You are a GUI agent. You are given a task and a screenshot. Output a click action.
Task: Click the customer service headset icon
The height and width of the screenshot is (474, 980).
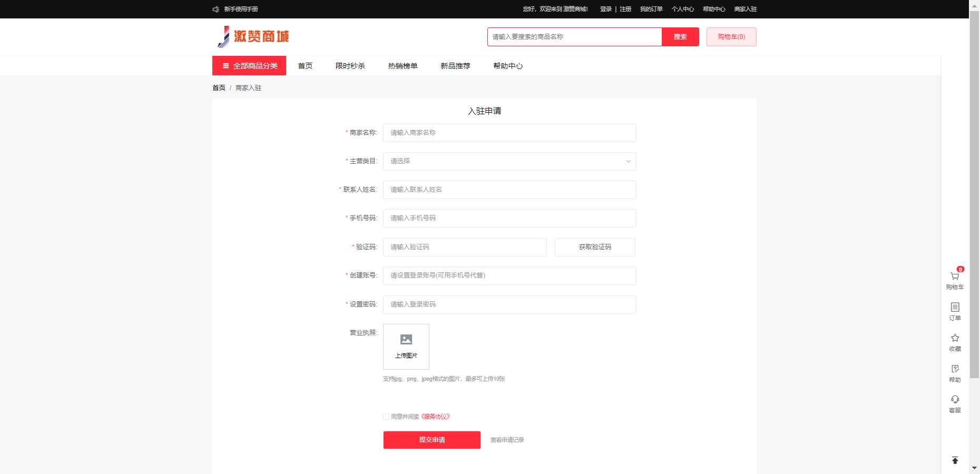(955, 400)
